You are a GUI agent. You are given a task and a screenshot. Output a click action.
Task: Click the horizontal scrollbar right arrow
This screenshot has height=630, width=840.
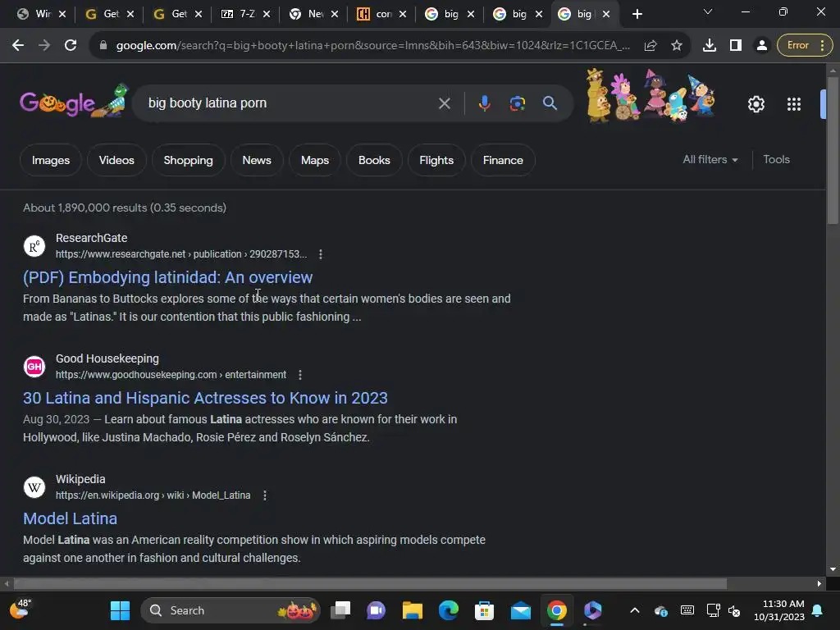pos(819,583)
